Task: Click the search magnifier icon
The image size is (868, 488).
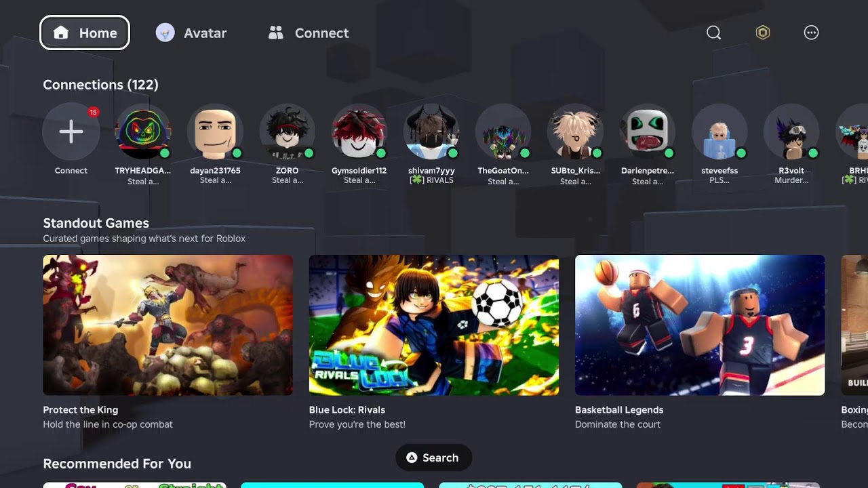Action: click(x=713, y=33)
